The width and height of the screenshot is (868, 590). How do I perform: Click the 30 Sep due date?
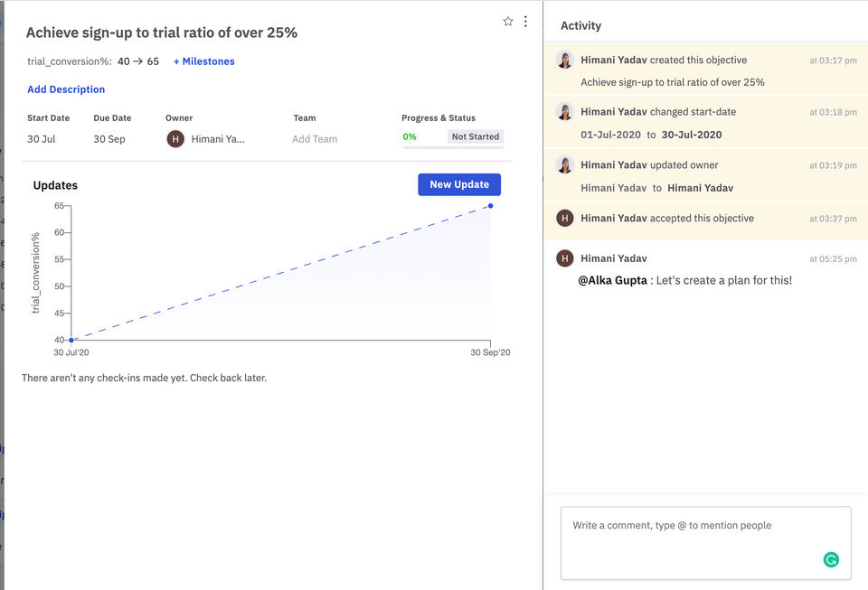tap(109, 139)
